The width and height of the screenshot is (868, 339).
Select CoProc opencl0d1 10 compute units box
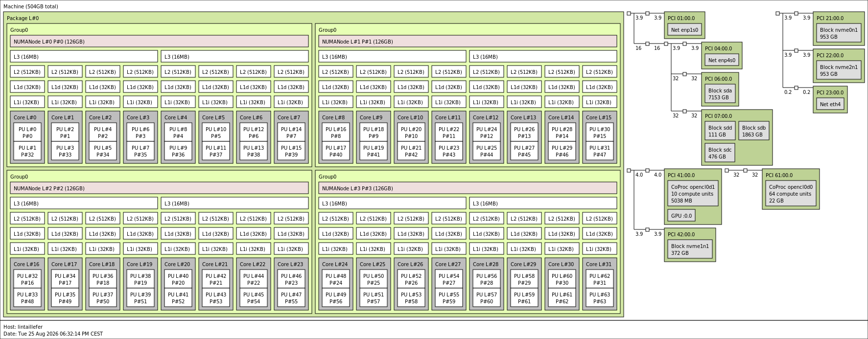(x=693, y=194)
